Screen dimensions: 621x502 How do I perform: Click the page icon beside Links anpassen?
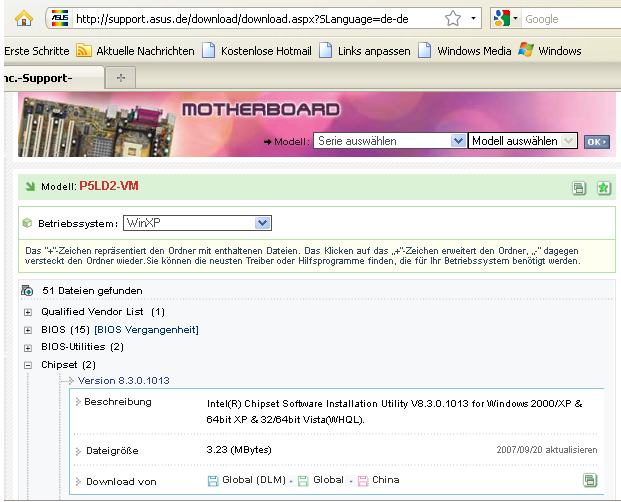click(x=326, y=51)
